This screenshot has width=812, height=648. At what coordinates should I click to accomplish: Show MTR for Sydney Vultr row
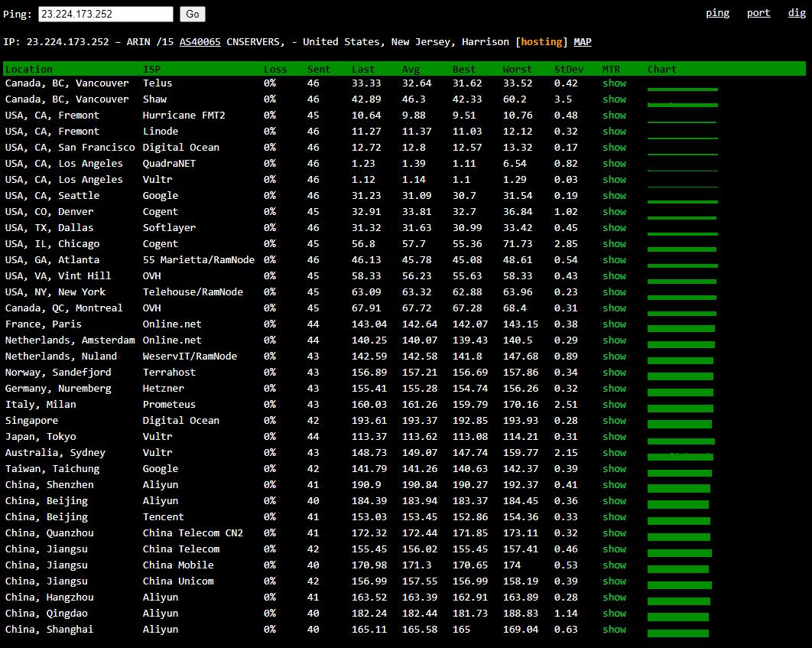[x=614, y=452]
